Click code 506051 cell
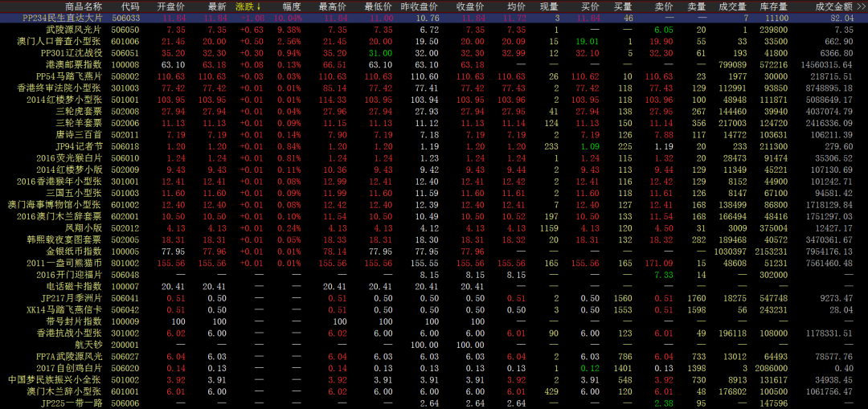868x409 pixels. [126, 53]
